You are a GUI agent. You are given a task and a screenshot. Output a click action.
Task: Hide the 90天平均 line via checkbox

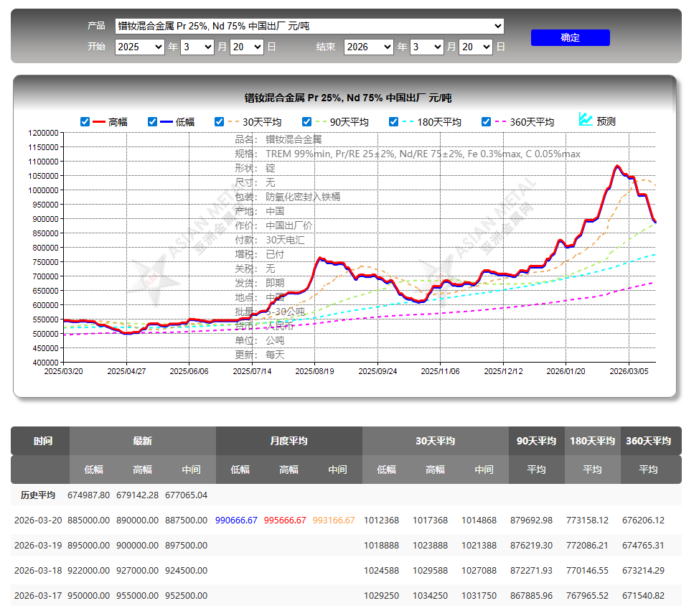(306, 122)
